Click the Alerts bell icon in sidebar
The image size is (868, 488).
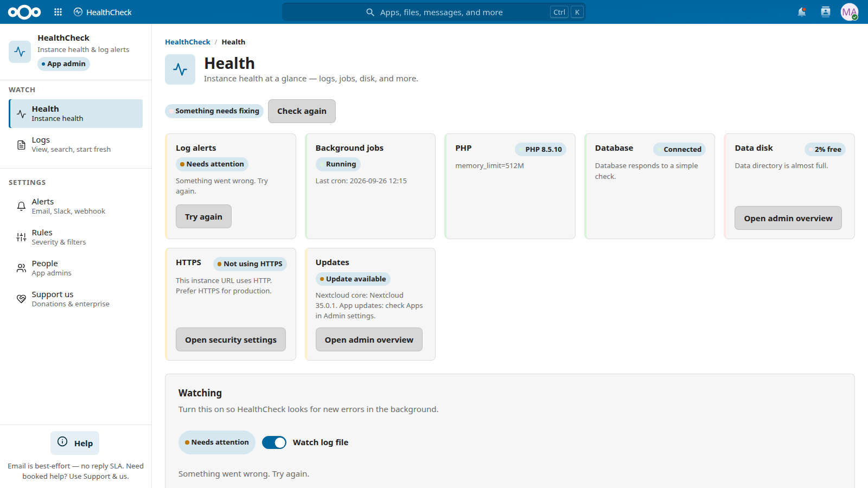tap(21, 206)
